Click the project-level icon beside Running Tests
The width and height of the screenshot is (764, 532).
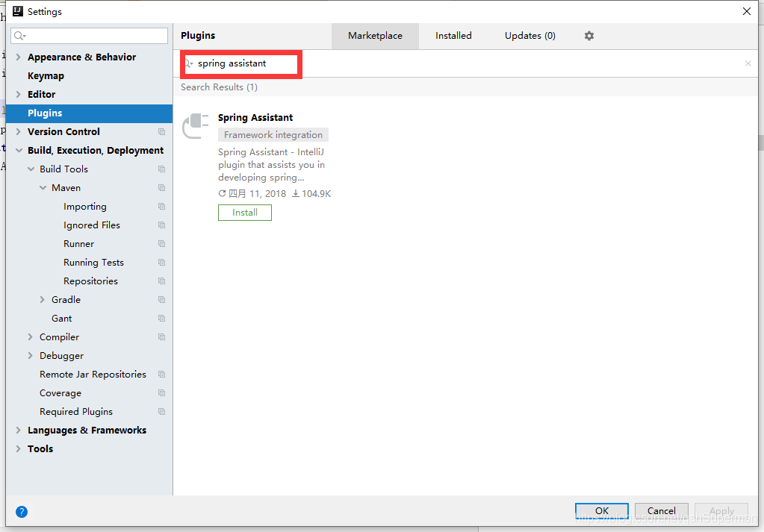pos(162,263)
